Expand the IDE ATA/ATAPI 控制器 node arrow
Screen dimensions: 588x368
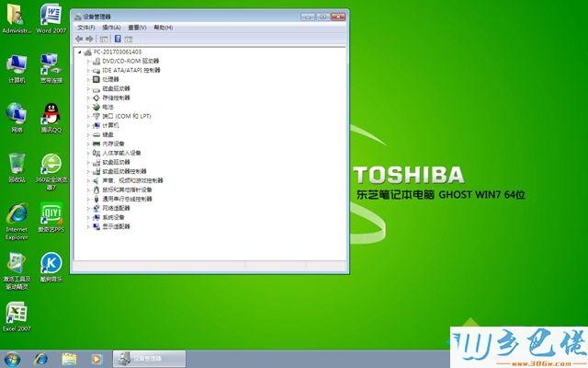tap(88, 70)
